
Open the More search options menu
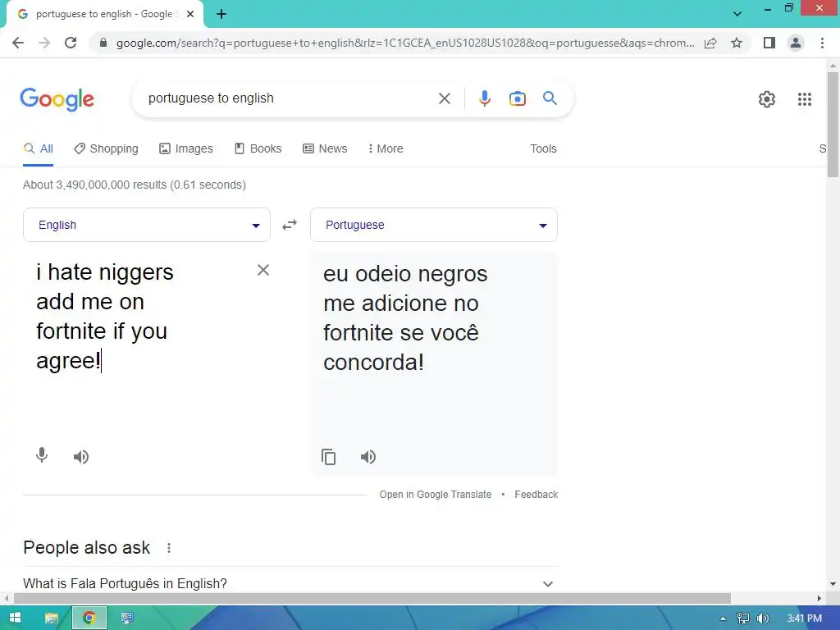tap(386, 149)
